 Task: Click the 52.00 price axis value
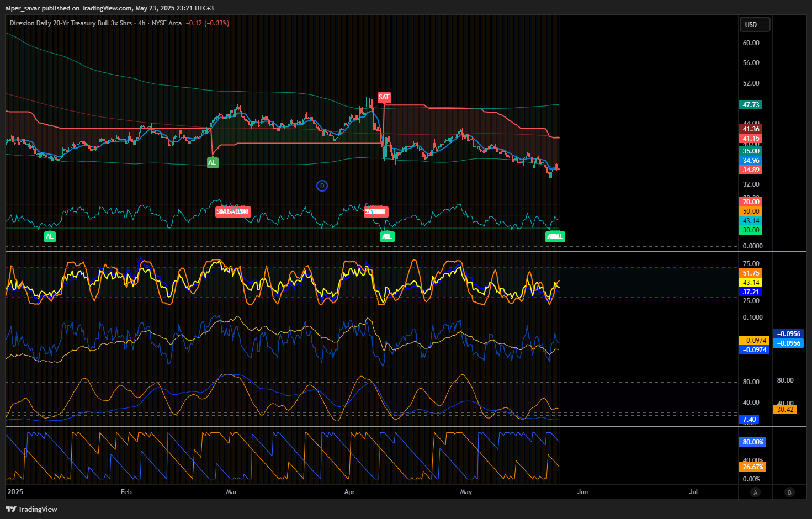pos(751,83)
